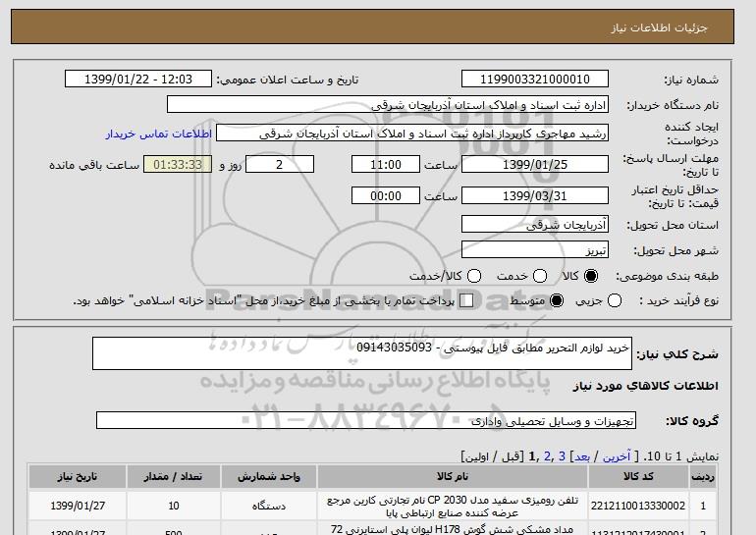Click the remaining days field showing 2
Image resolution: width=756 pixels, height=535 pixels.
pos(280,164)
